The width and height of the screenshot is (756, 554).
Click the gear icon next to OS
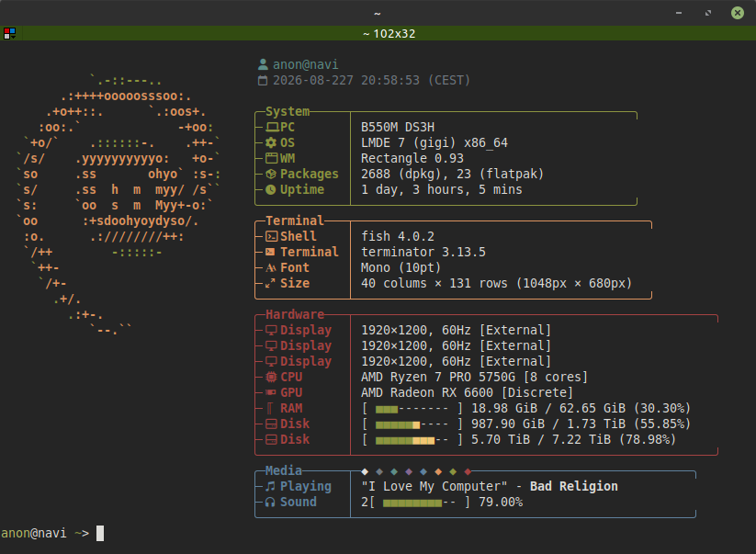(271, 142)
